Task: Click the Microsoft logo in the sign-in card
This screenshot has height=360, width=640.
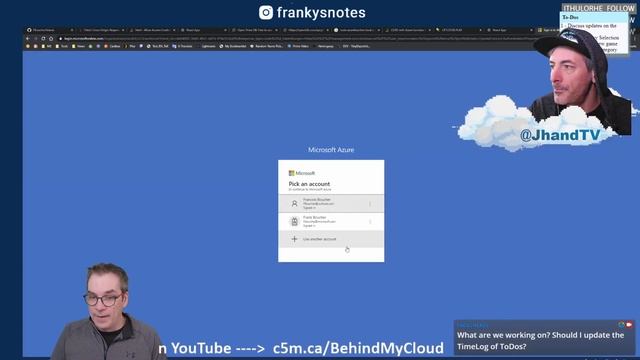Action: pos(302,173)
